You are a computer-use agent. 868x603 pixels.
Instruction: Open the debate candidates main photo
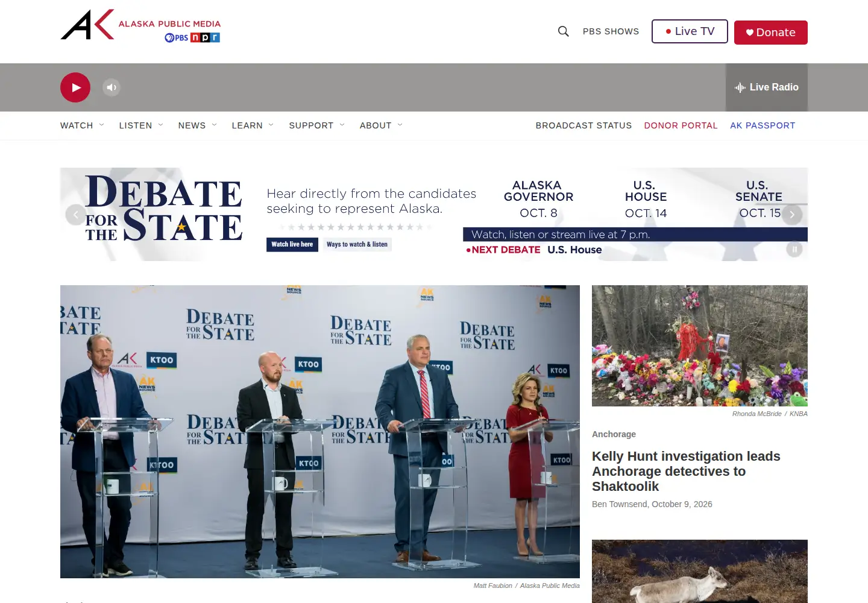(x=320, y=432)
